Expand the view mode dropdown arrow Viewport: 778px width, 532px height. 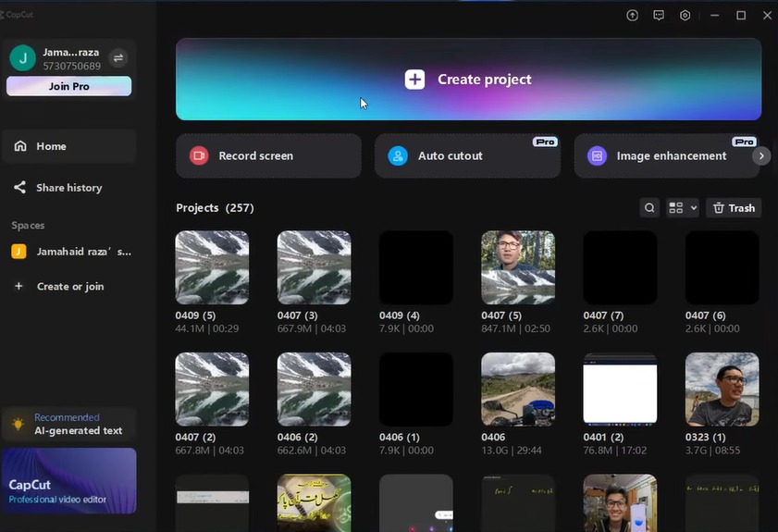point(694,208)
